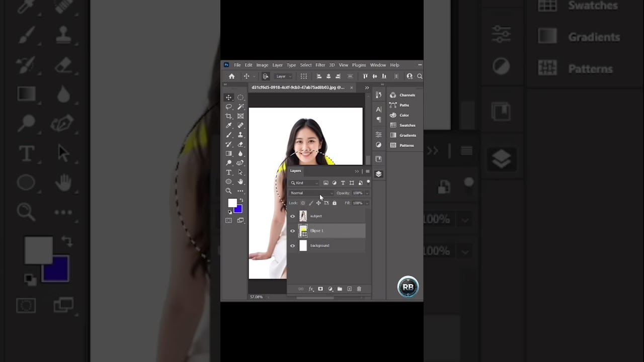Viewport: 644px width, 362px height.
Task: Open the Channels panel
Action: [403, 95]
